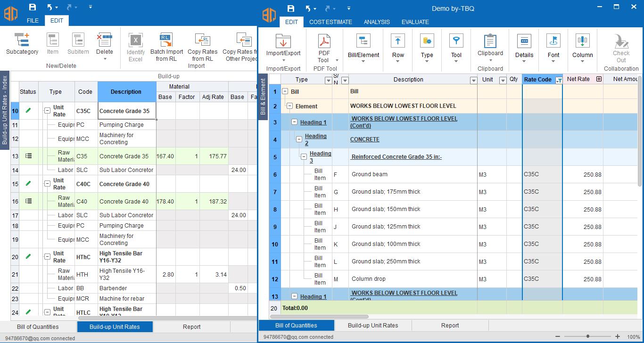The width and height of the screenshot is (644, 343).
Task: Open the Import/Export tool in right window
Action: pyautogui.click(x=283, y=42)
